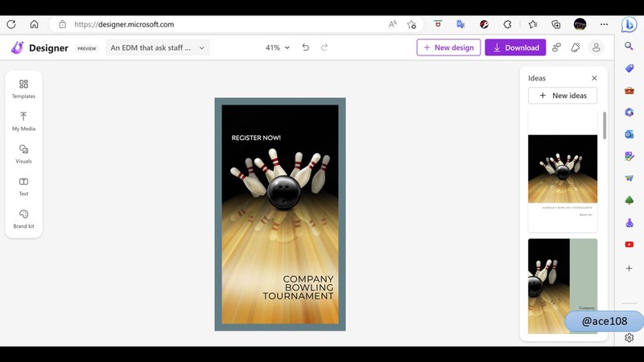The height and width of the screenshot is (362, 644).
Task: Select the first bowling idea thumbnail
Action: [563, 171]
